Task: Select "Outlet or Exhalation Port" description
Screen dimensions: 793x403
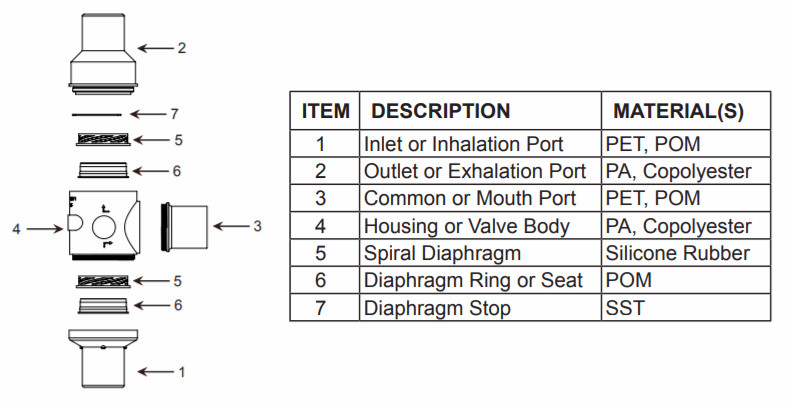Action: [x=475, y=171]
